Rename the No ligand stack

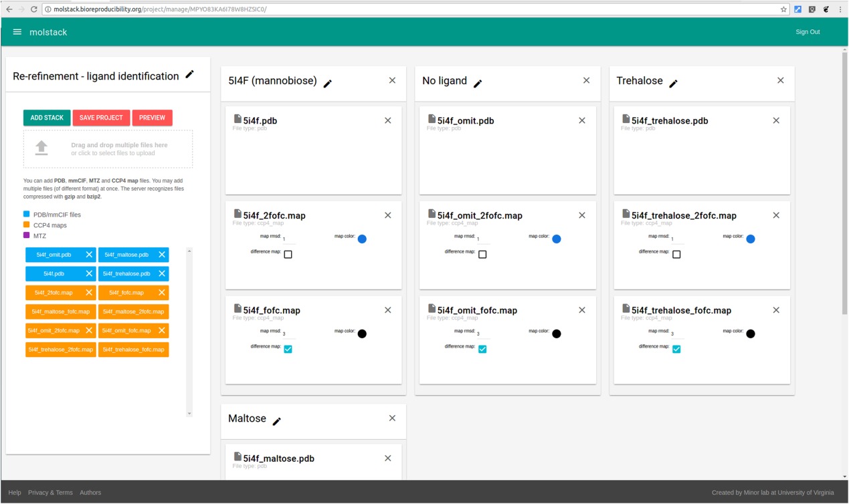(478, 84)
